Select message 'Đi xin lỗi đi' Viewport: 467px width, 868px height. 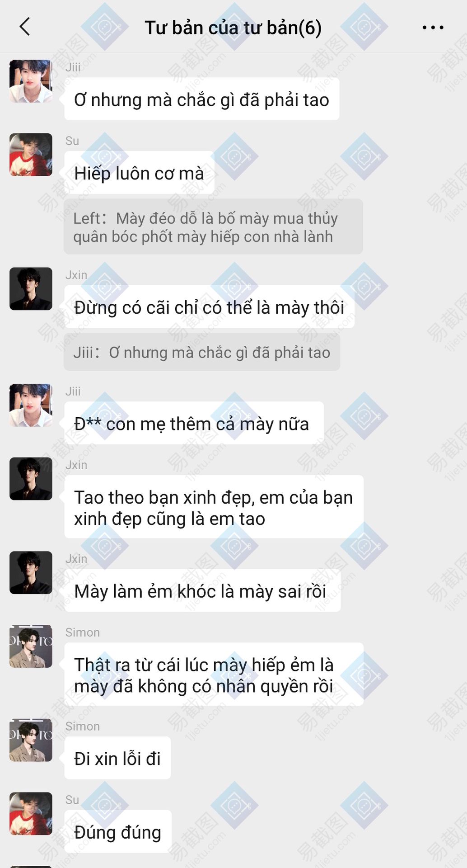coord(117,758)
